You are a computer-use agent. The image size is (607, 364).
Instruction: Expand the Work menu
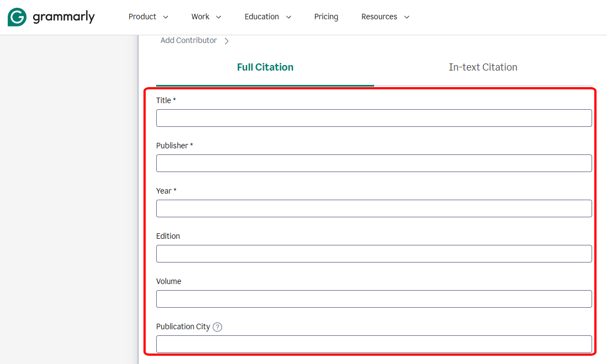(x=206, y=17)
